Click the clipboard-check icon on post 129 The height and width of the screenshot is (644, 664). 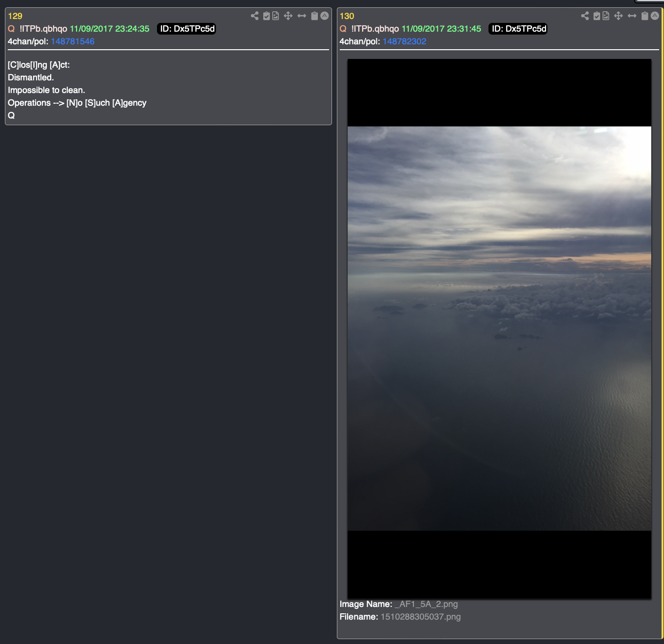tap(266, 16)
